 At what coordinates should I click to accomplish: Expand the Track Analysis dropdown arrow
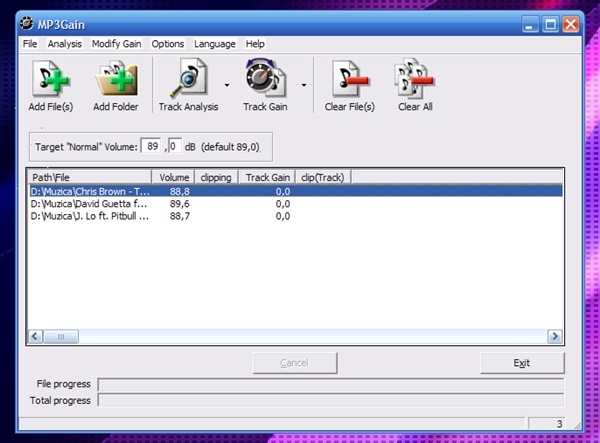pos(227,85)
